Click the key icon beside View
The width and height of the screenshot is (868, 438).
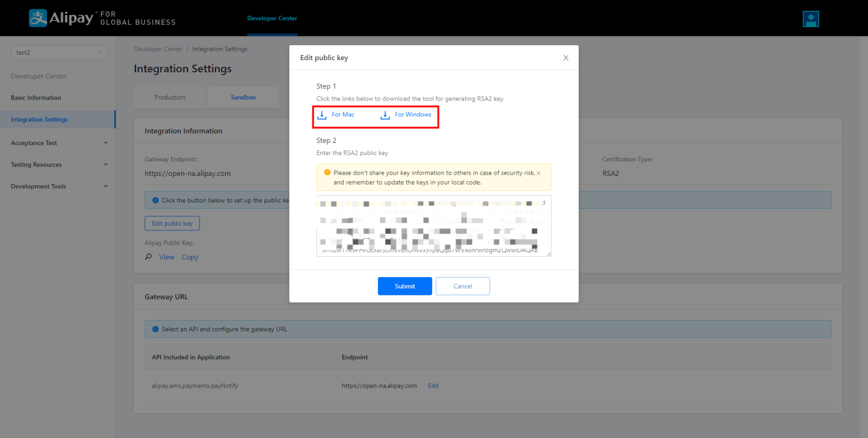point(149,257)
